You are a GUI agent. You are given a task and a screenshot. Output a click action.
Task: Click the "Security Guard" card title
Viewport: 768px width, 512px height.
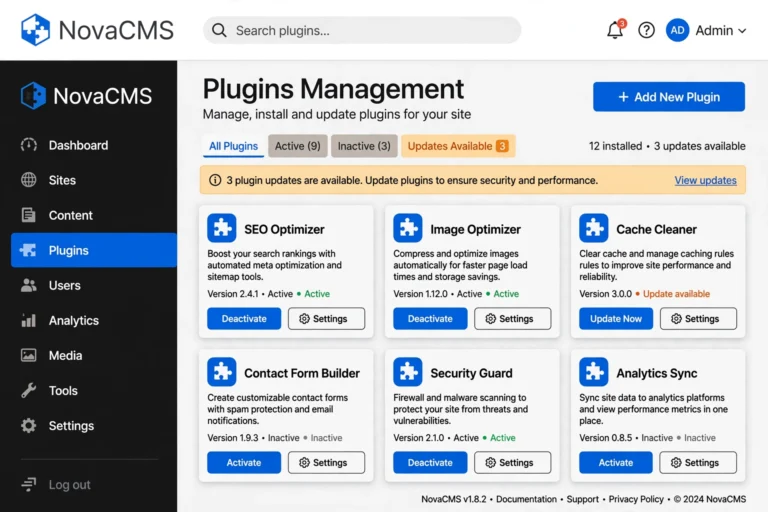point(471,373)
